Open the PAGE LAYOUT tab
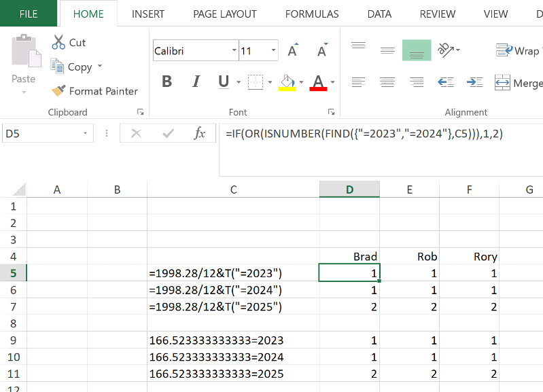Image resolution: width=543 pixels, height=392 pixels. 225,14
